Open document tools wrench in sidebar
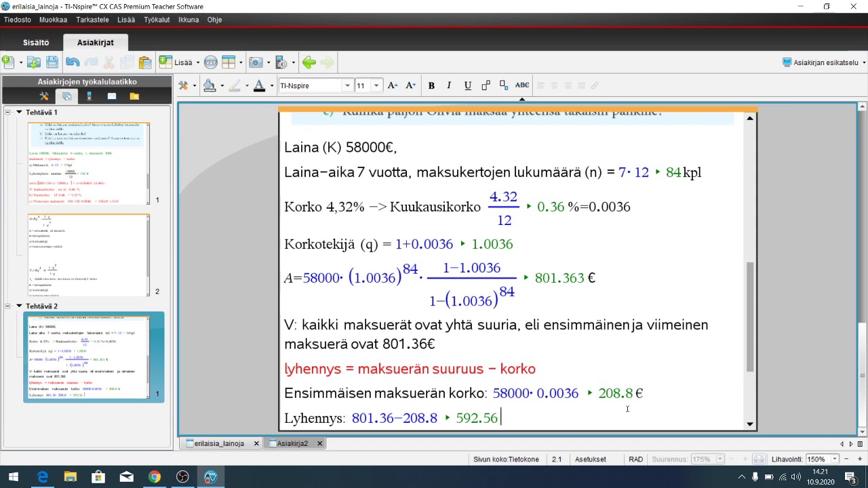Screen dimensions: 868x488 pos(44,96)
